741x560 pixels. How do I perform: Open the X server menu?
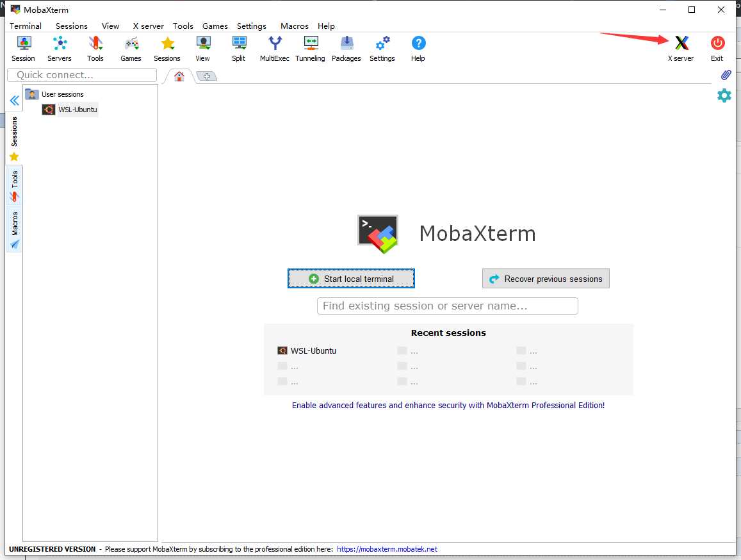(x=149, y=26)
